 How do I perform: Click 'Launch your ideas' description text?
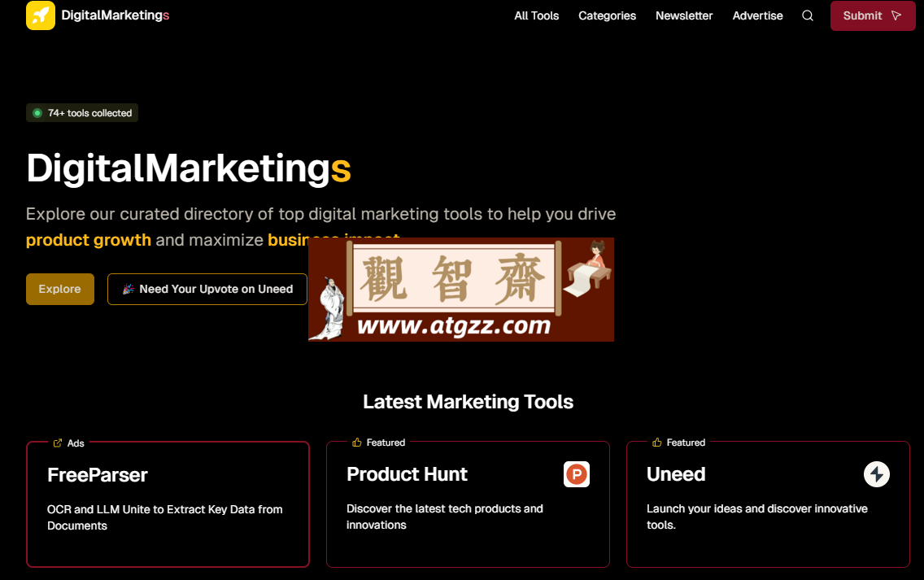(757, 517)
